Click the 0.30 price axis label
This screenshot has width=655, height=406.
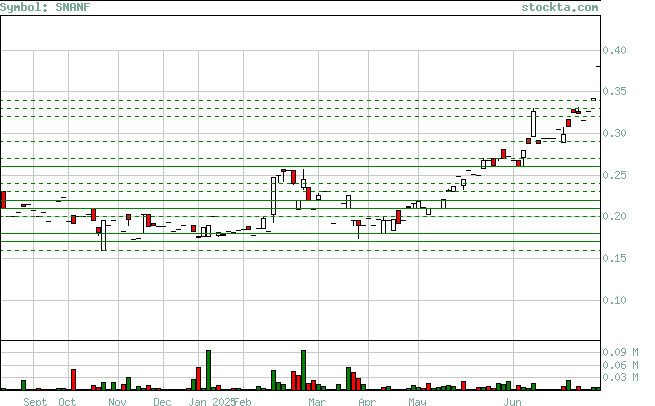pyautogui.click(x=614, y=133)
